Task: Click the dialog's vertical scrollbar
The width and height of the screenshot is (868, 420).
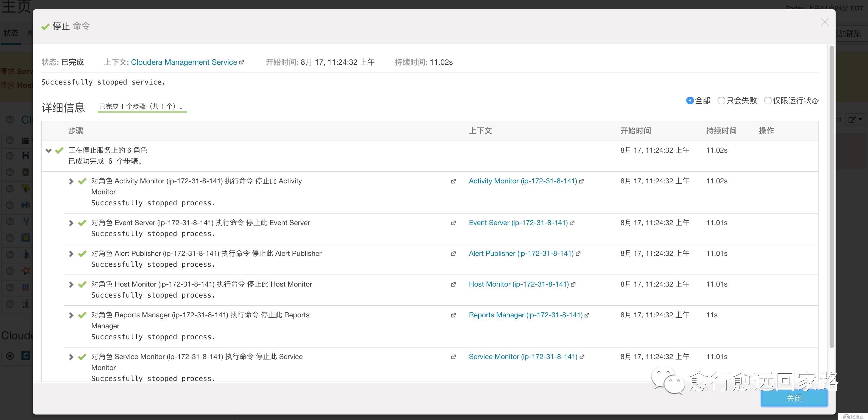Action: click(831, 197)
